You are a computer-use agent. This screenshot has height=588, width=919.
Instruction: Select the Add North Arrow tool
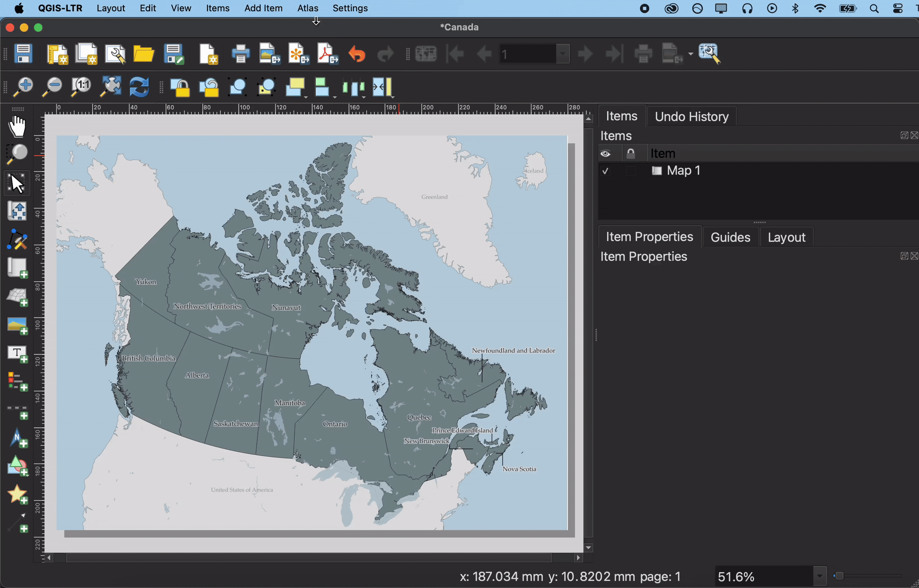[17, 438]
